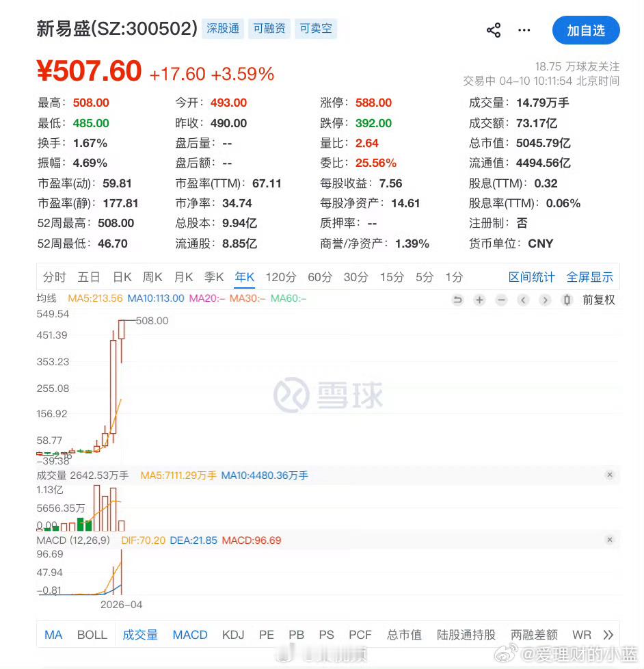The height and width of the screenshot is (669, 644).
Task: Dismiss the MACD panel via its × toggle
Action: 609,539
